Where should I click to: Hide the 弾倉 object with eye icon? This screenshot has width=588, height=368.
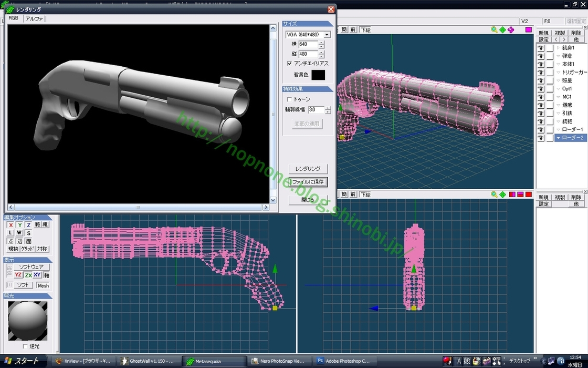(540, 56)
